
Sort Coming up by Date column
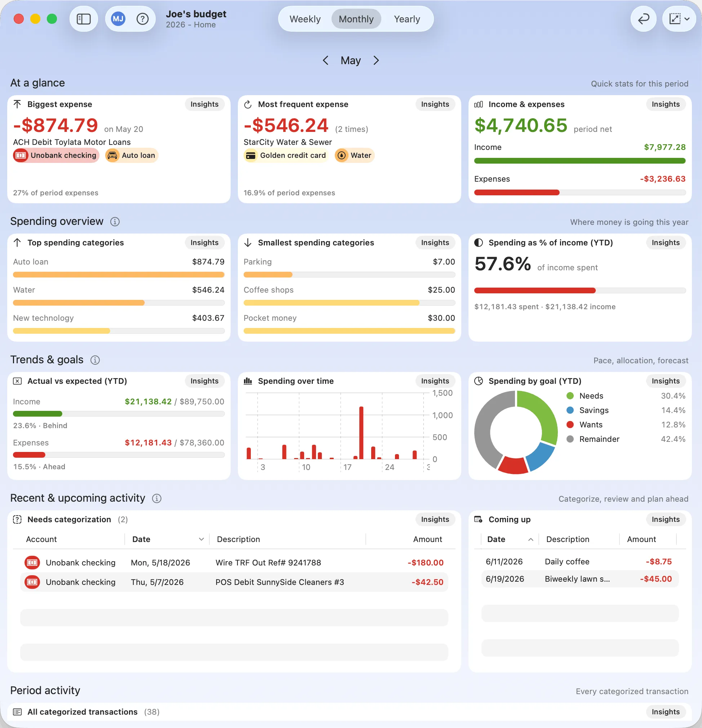(510, 539)
